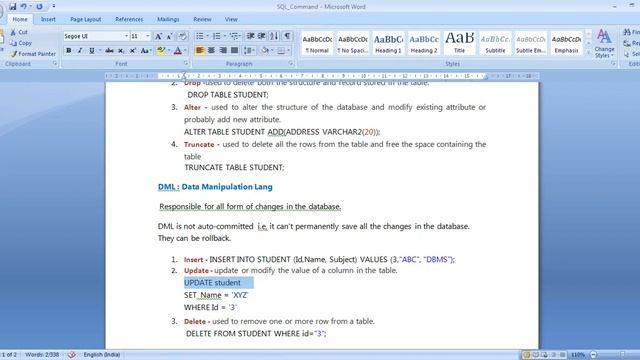
Task: Apply the No Spacing style
Action: click(x=353, y=44)
